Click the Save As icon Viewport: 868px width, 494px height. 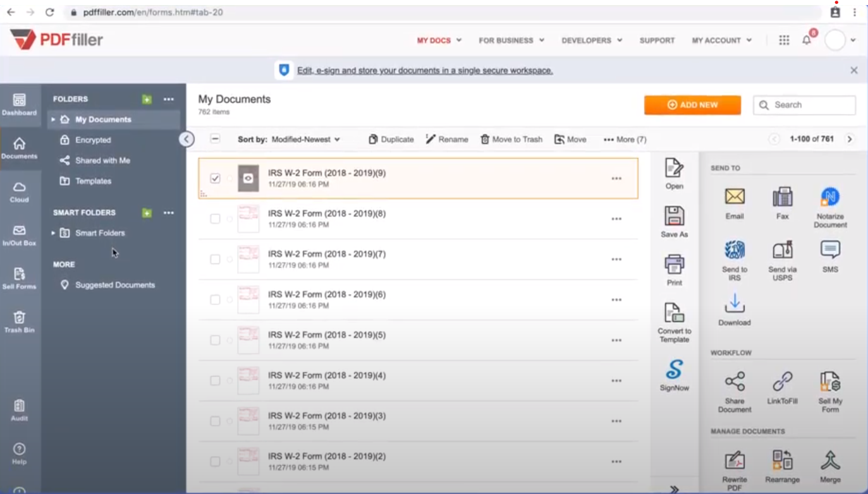pos(675,222)
